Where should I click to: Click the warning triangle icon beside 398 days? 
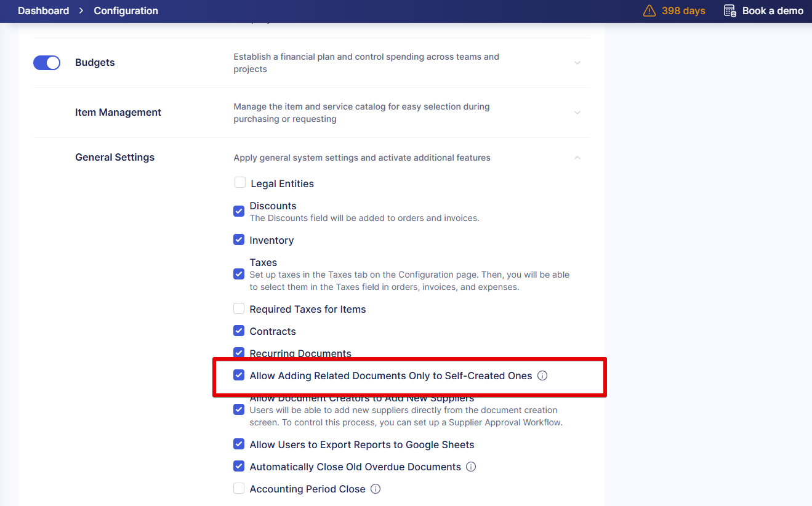[x=649, y=11]
